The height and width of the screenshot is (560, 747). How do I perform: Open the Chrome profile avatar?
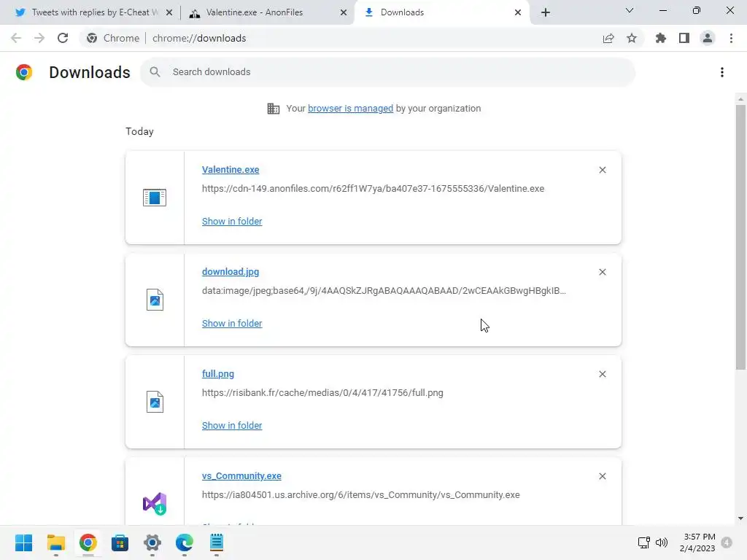click(x=708, y=38)
